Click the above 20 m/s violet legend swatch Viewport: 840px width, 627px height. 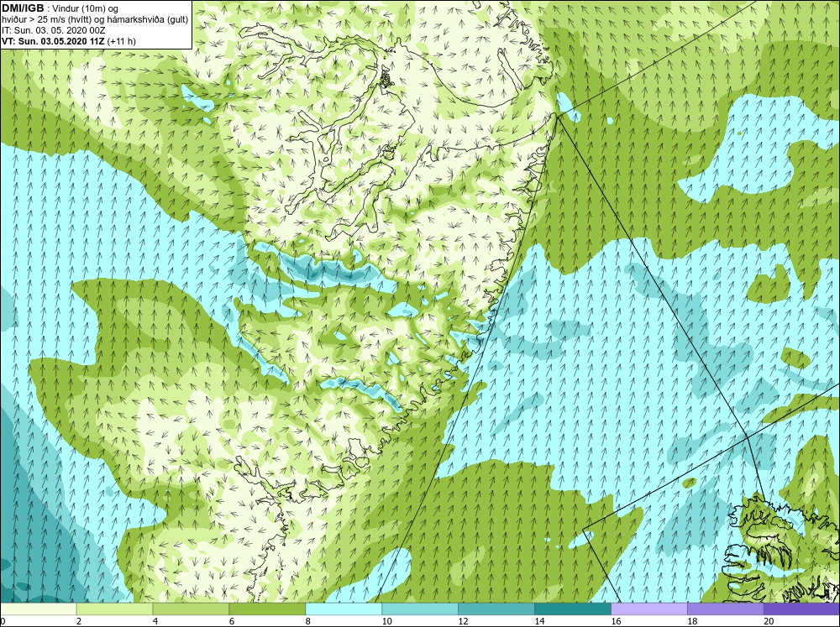(801, 609)
